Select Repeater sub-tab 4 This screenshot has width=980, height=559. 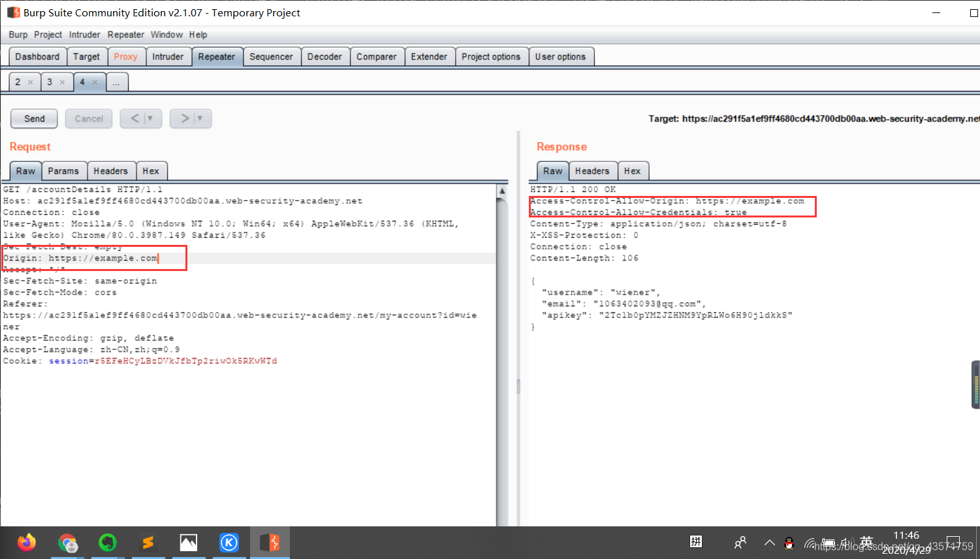82,82
